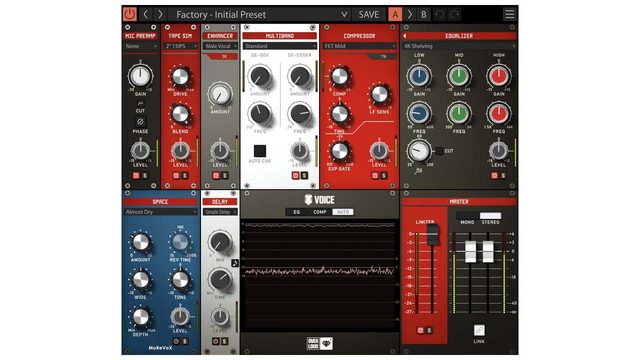Click the Multiband bypass power icon
640x360 pixels.
tap(296, 176)
